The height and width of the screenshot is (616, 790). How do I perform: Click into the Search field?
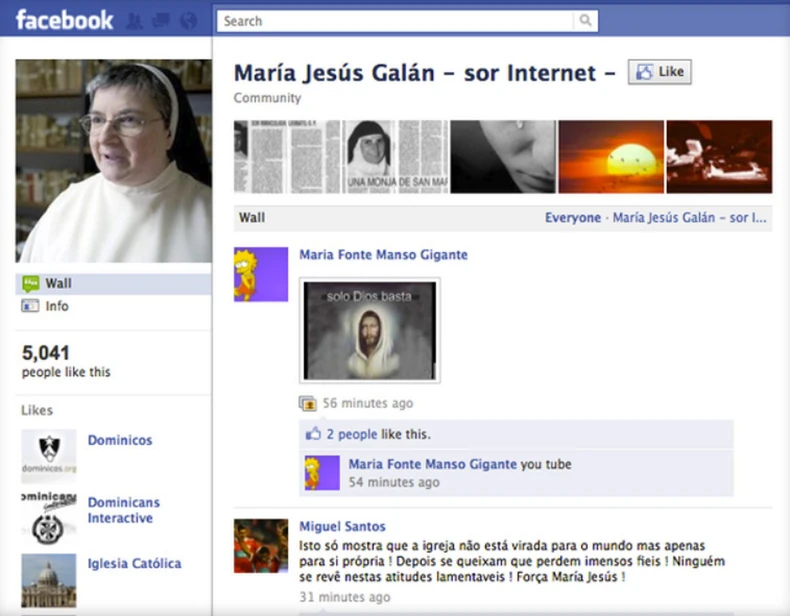395,21
